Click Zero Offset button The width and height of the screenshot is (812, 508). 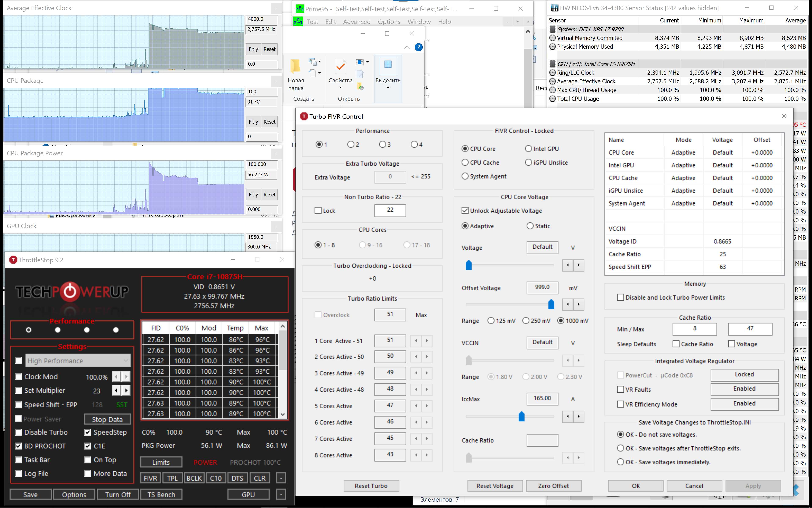[x=553, y=486]
